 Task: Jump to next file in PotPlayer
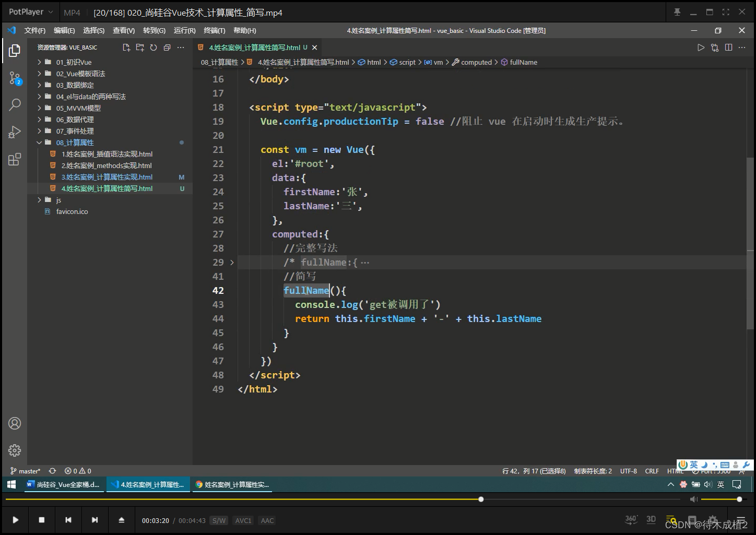95,520
